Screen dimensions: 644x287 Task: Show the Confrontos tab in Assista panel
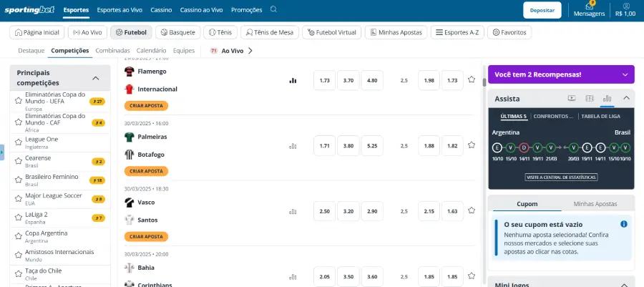point(553,116)
